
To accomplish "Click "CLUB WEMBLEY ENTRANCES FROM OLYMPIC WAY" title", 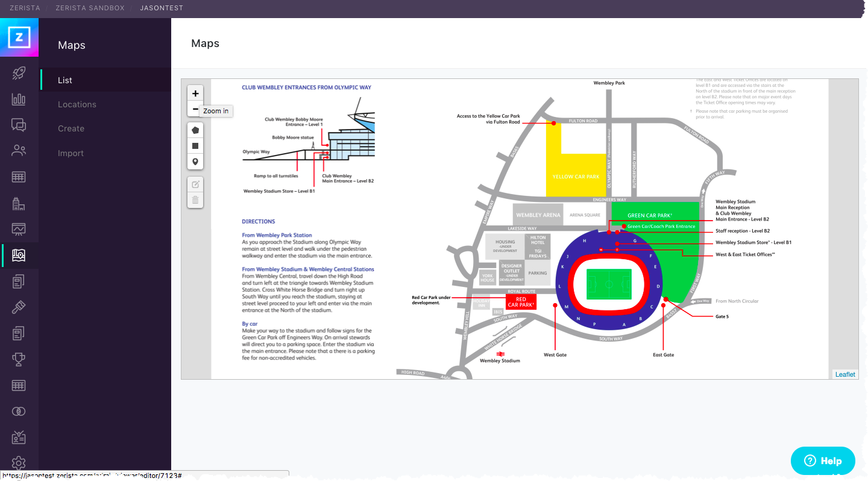I will pos(306,87).
